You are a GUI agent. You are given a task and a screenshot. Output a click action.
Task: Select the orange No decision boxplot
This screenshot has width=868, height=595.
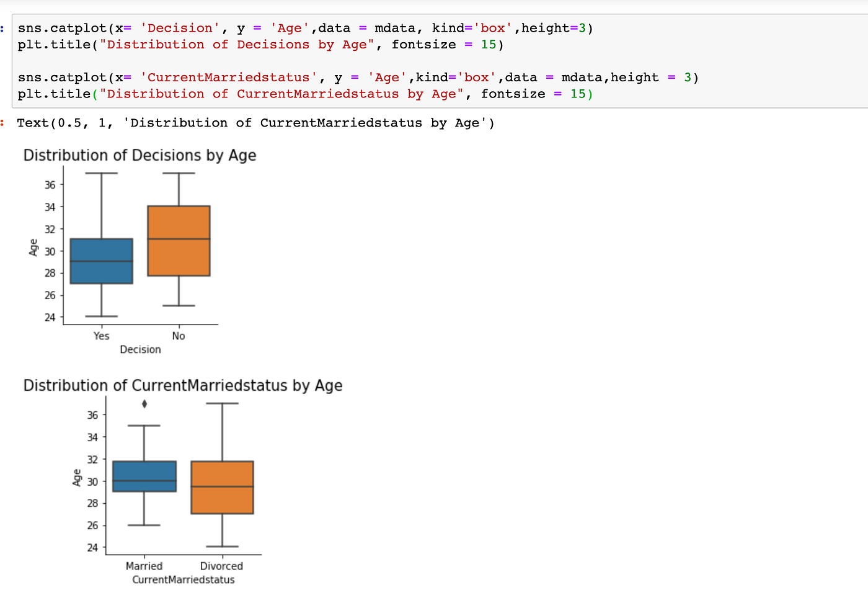179,239
